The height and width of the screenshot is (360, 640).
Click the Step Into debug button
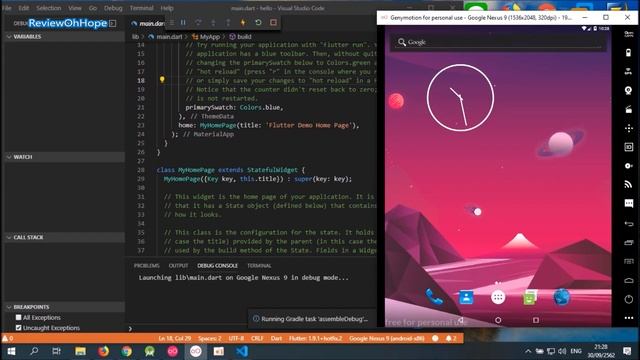tap(213, 23)
